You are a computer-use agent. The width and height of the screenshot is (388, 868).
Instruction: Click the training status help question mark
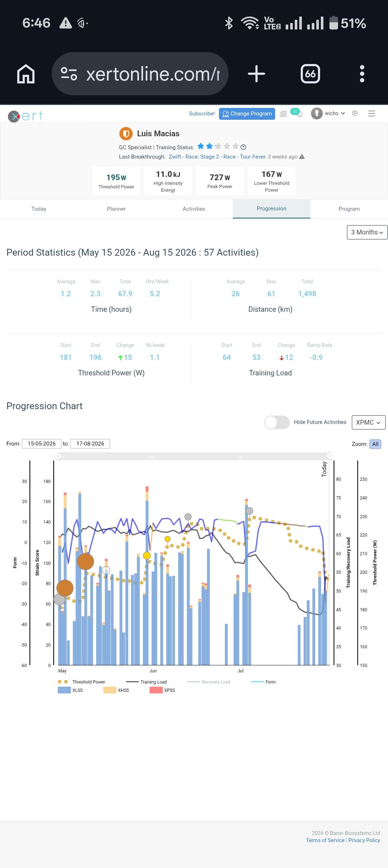click(x=243, y=147)
